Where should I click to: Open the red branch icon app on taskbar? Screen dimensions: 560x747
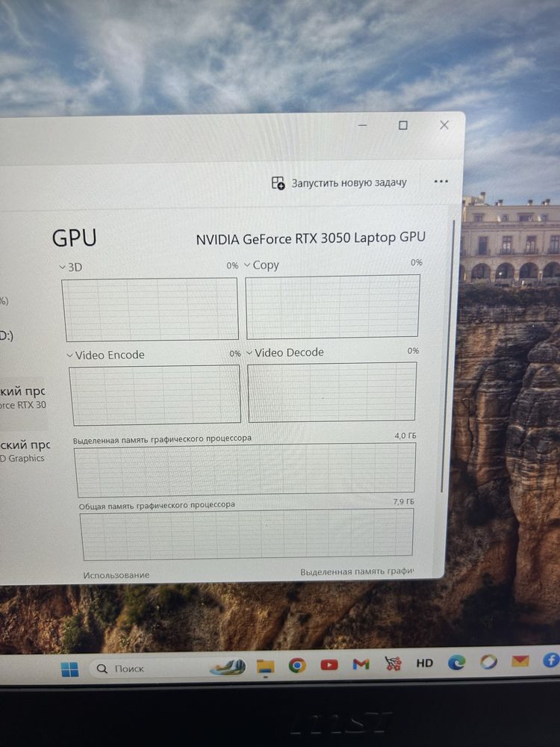[x=393, y=663]
